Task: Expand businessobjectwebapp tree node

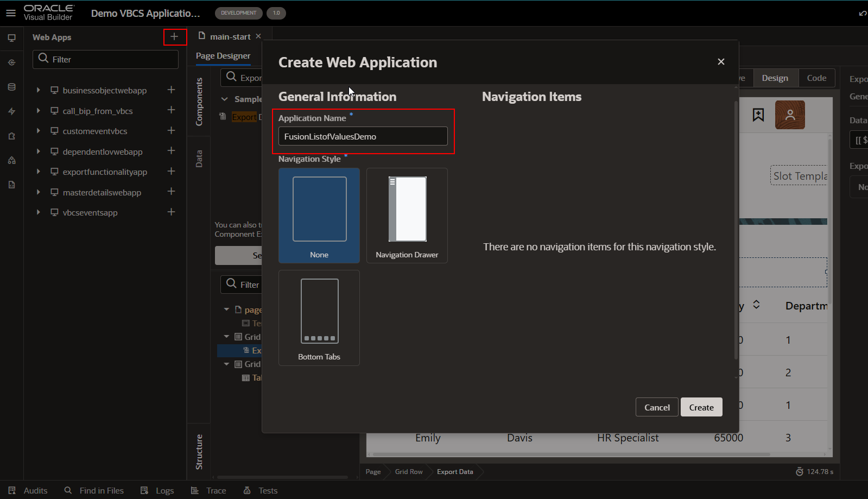Action: click(x=38, y=90)
